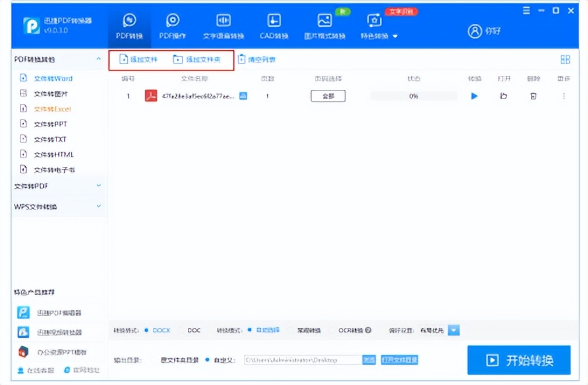Click the user account avatar icon

(x=475, y=31)
